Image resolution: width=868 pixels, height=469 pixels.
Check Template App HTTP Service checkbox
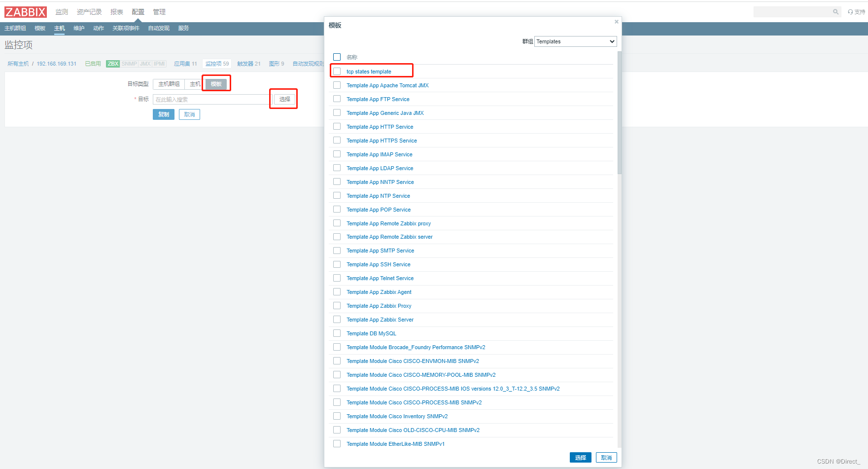(337, 127)
